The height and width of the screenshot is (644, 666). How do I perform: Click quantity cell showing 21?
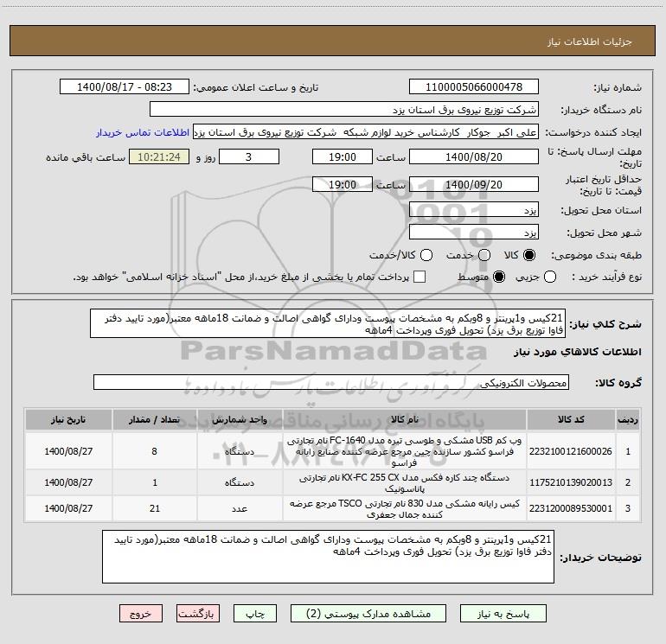coord(155,508)
